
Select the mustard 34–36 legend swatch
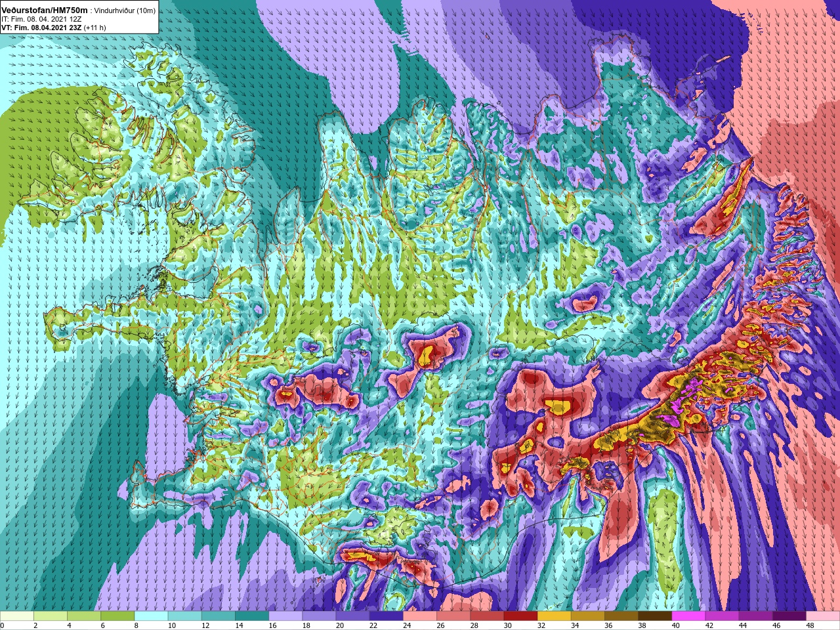[587, 616]
